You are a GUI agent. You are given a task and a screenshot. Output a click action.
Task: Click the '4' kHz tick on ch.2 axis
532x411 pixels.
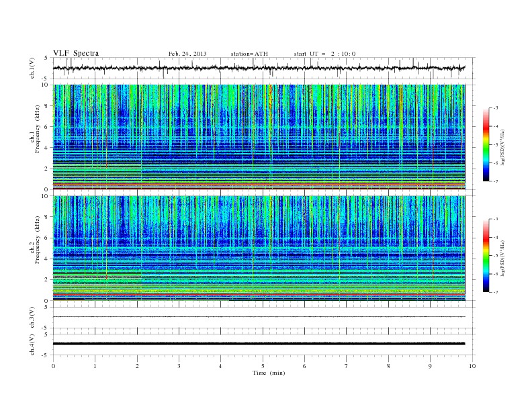click(x=47, y=259)
